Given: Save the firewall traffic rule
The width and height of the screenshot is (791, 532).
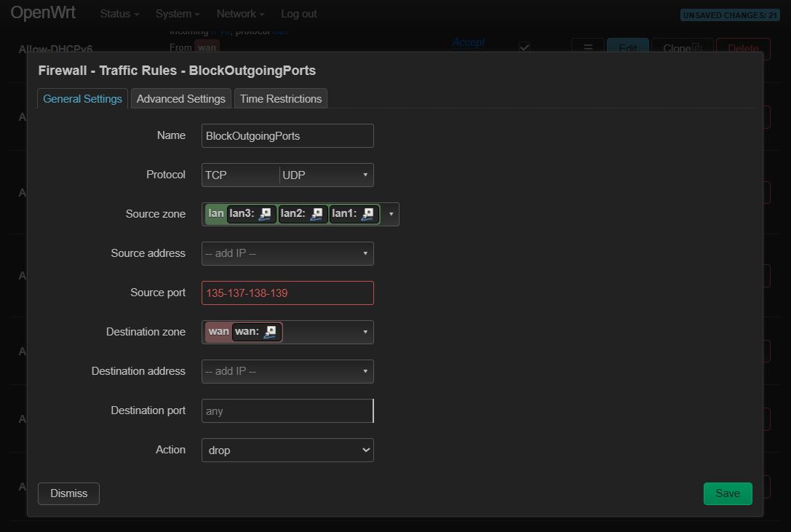Looking at the screenshot, I should point(728,493).
